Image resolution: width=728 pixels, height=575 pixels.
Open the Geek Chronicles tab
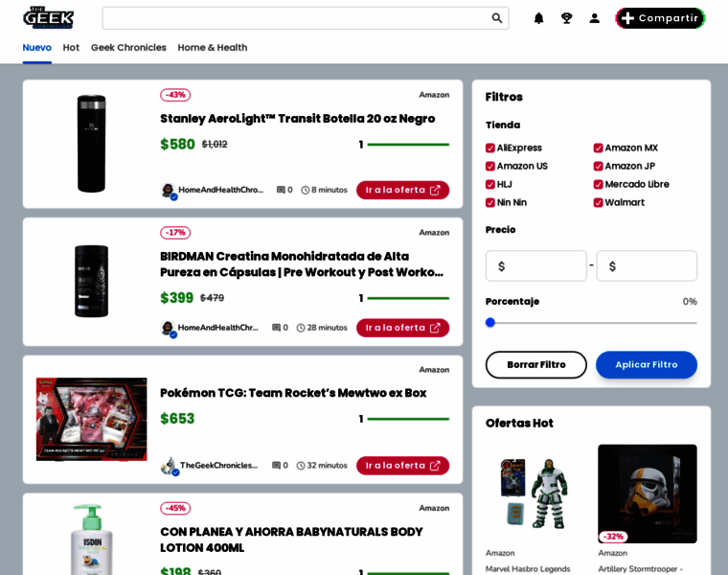coord(128,47)
